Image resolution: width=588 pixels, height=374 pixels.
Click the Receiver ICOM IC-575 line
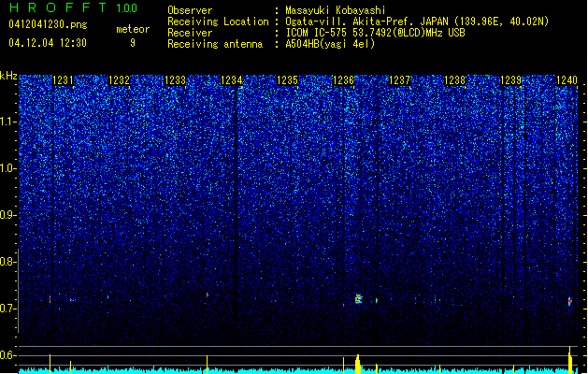375,33
